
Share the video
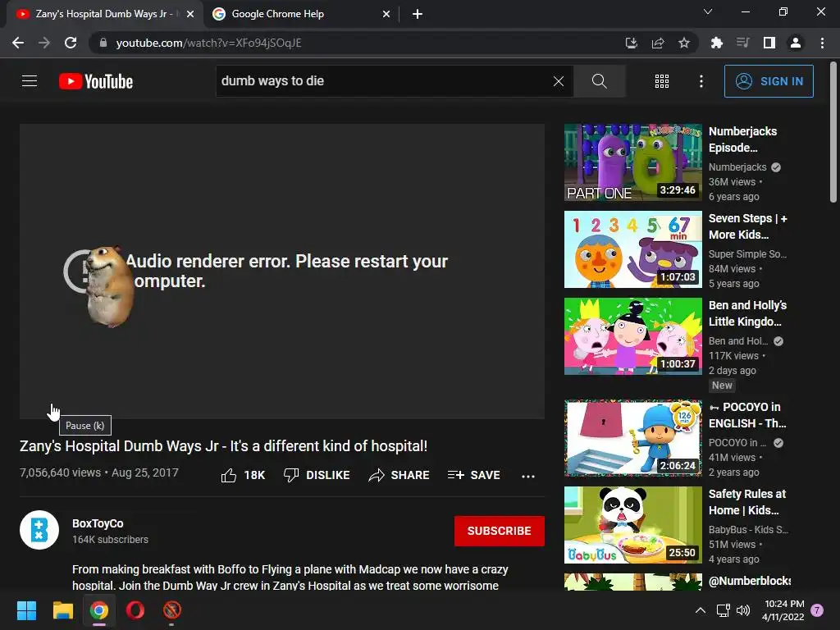[399, 475]
